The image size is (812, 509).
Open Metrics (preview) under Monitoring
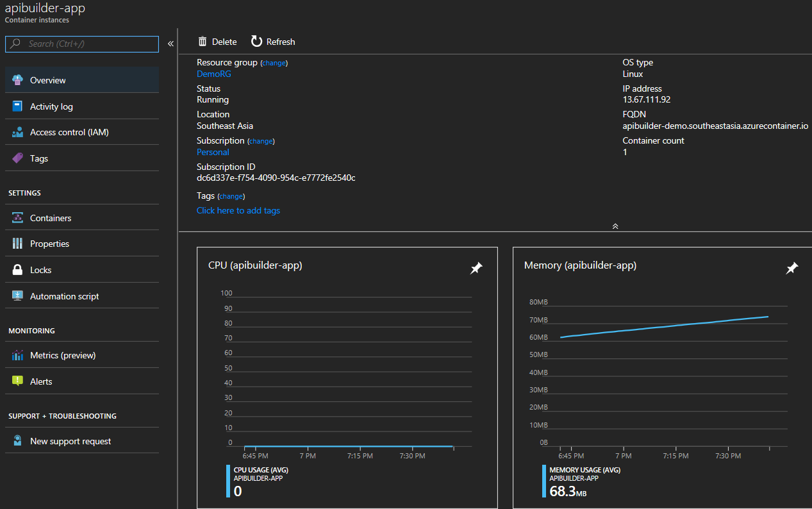click(x=82, y=355)
